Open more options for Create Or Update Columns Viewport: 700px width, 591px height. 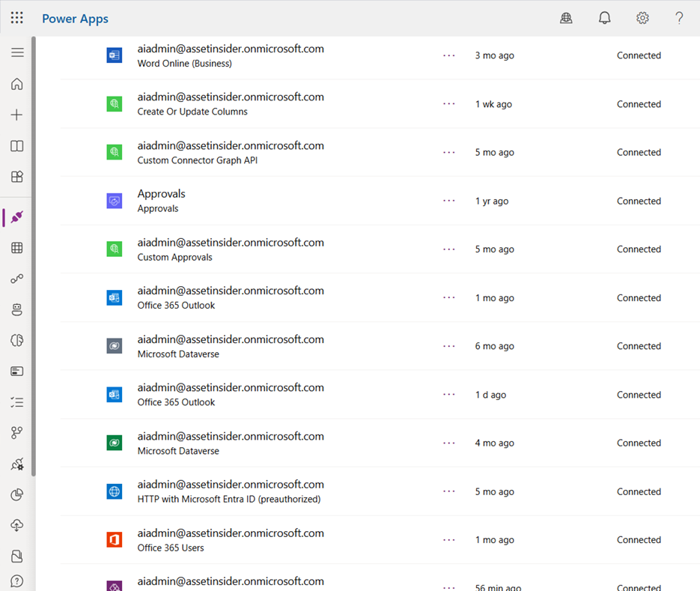point(449,104)
